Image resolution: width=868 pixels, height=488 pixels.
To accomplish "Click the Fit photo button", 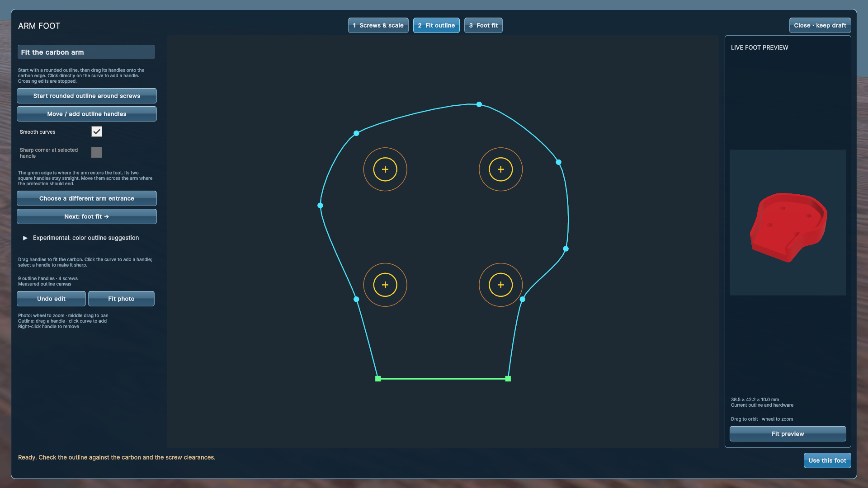I will [x=121, y=299].
